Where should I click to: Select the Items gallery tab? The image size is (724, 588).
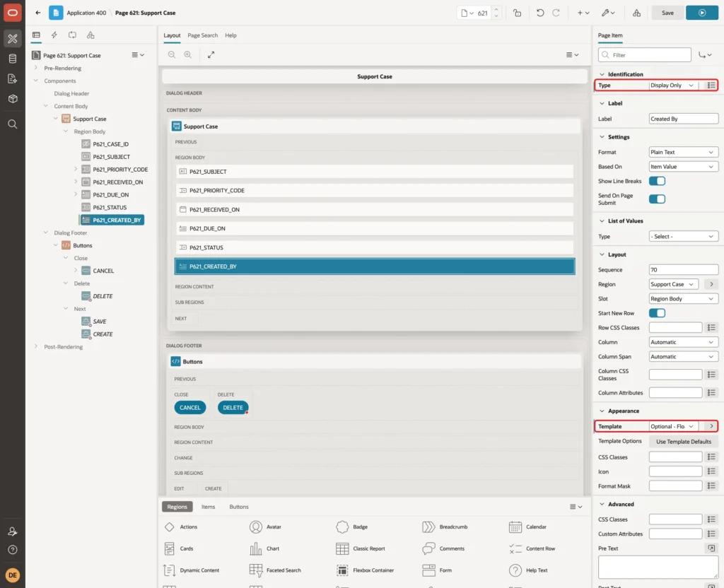tap(209, 507)
